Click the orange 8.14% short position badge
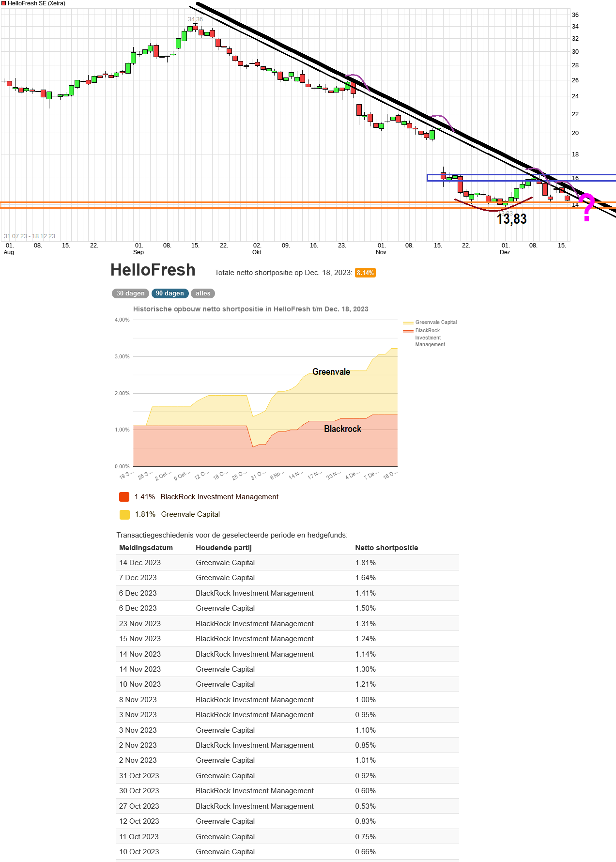This screenshot has width=616, height=862. pos(365,273)
